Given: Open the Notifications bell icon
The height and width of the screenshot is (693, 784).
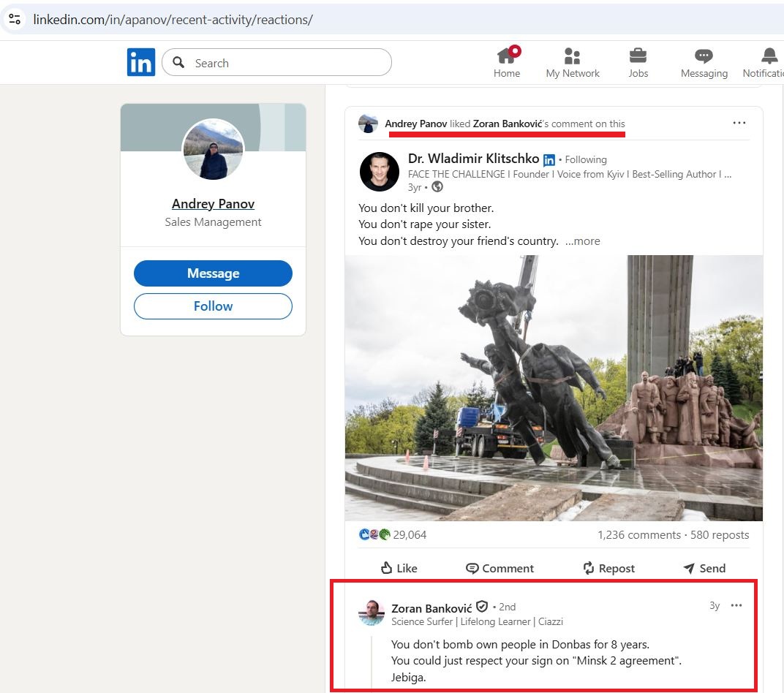Looking at the screenshot, I should [769, 57].
